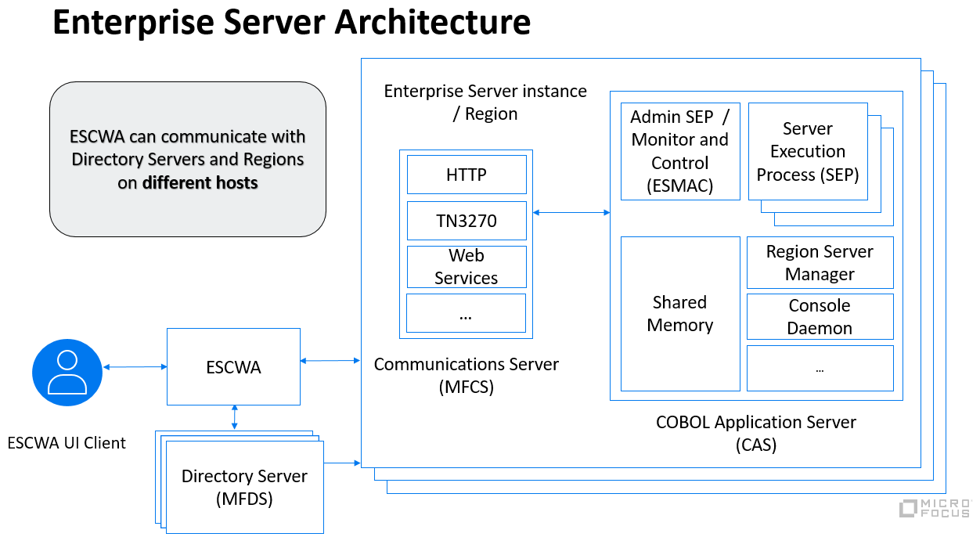Select the Region Server Manager block
The height and width of the screenshot is (537, 980).
(820, 262)
